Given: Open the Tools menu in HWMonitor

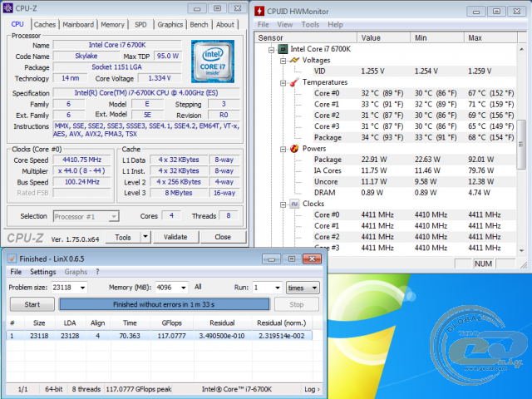Looking at the screenshot, I should point(310,24).
